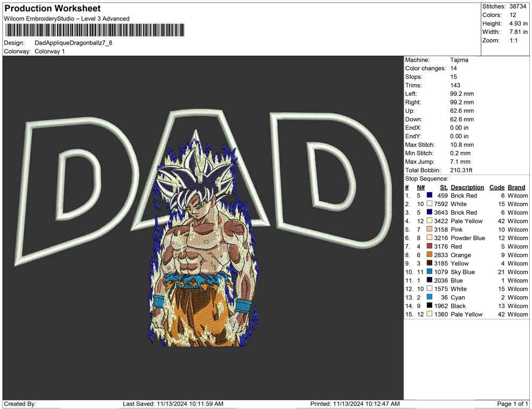The width and height of the screenshot is (532, 409).
Task: Select the 'Sky Blue' description text
Action: [x=463, y=272]
